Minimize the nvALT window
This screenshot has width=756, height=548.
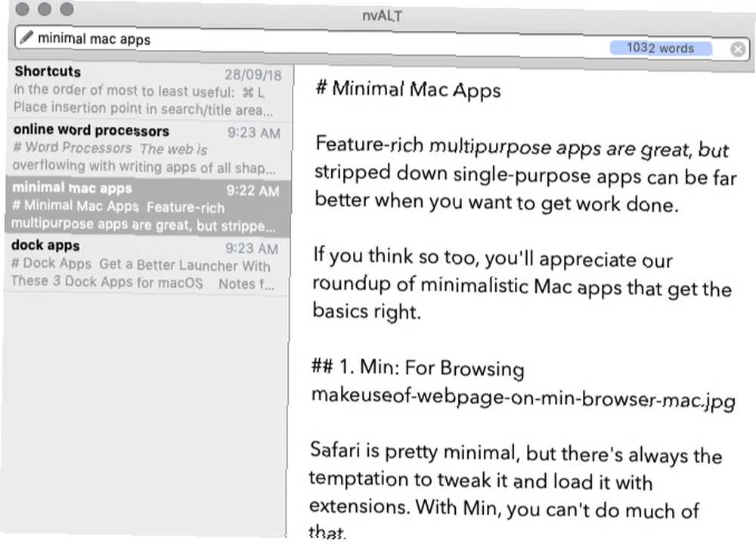click(45, 8)
